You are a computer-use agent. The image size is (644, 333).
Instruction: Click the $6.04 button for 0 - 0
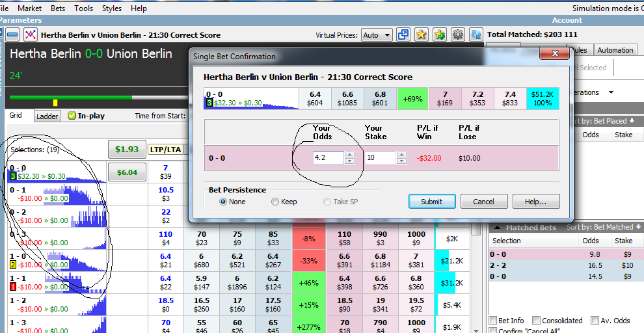(x=127, y=172)
